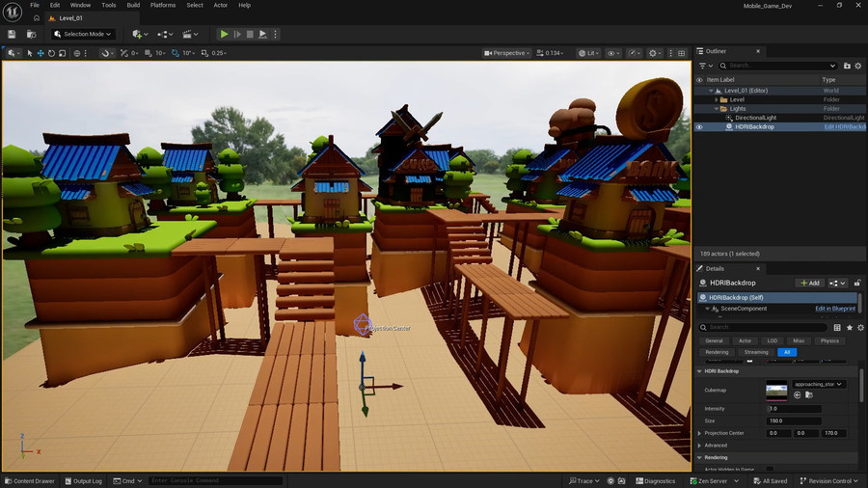Toggle the Details panel lock icon

[x=857, y=283]
